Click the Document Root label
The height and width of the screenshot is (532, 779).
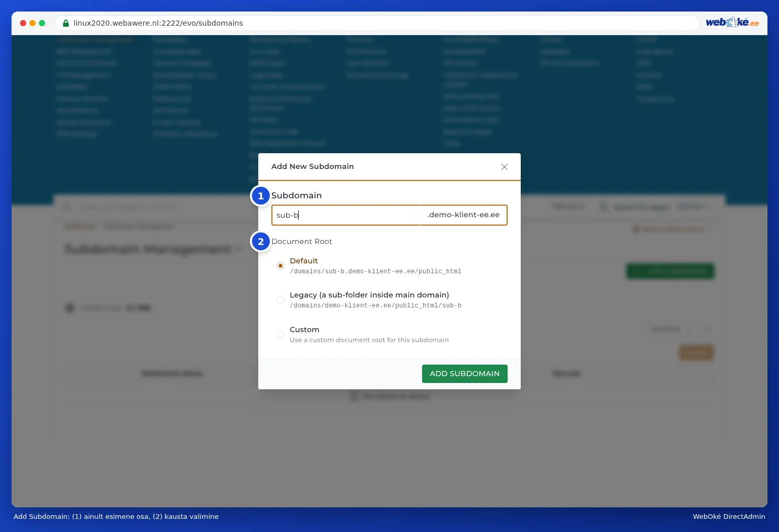pos(302,241)
